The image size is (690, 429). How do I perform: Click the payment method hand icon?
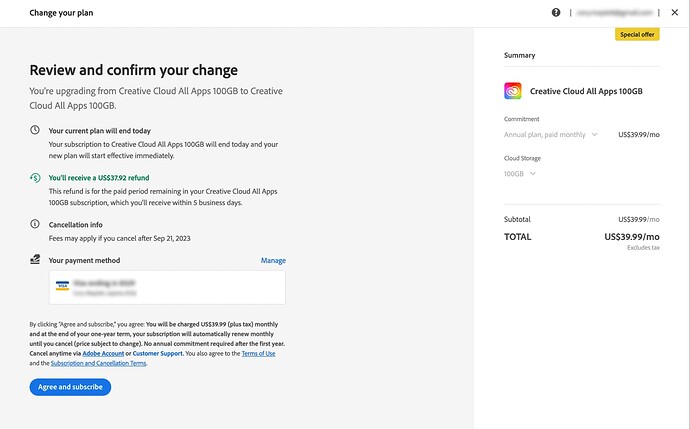(x=35, y=259)
